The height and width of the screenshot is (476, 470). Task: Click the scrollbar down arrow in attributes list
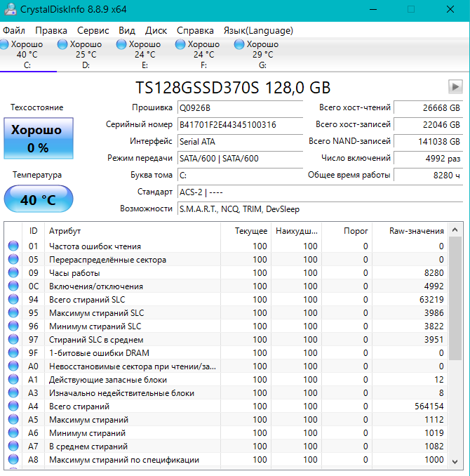coord(455,462)
